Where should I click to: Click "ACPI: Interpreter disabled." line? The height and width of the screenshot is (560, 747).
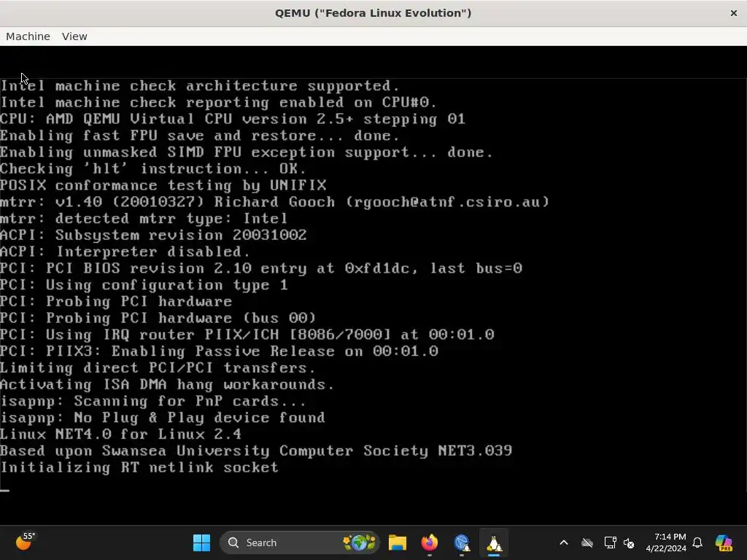tap(125, 252)
